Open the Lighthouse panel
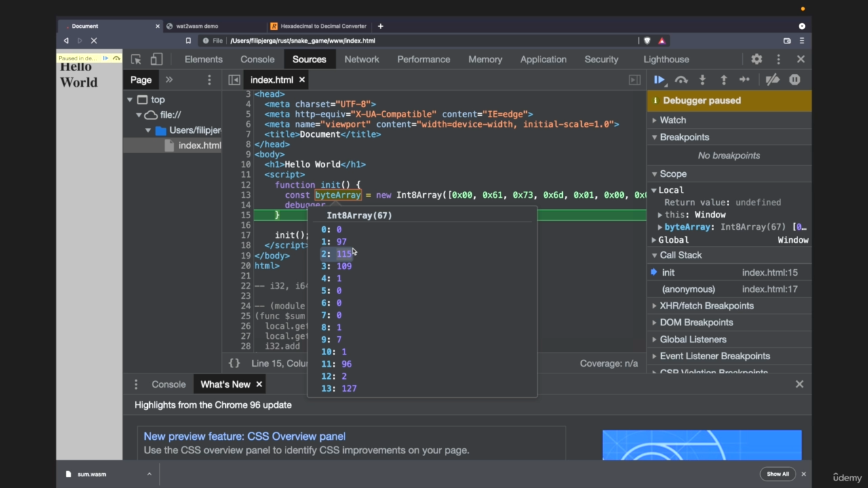The height and width of the screenshot is (488, 868). click(x=667, y=59)
